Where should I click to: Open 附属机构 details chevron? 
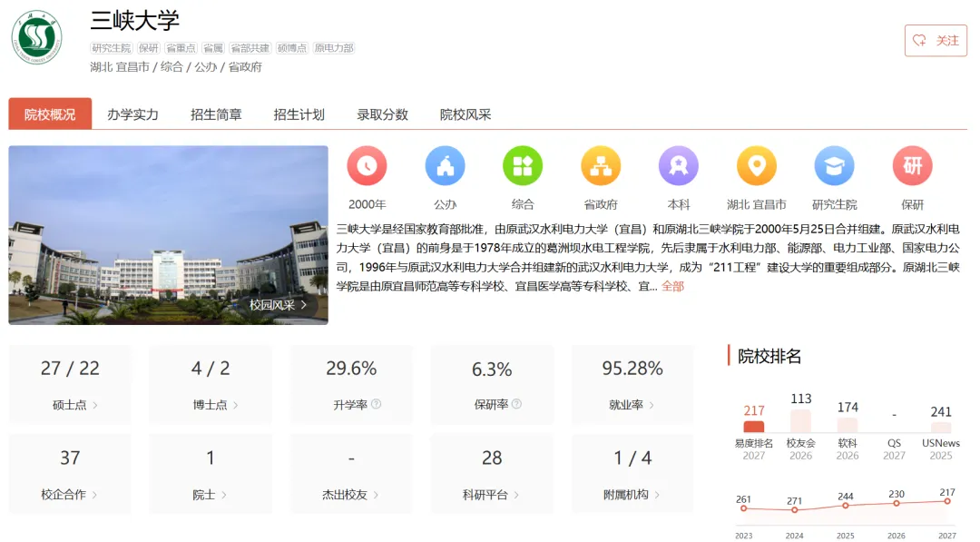(658, 495)
